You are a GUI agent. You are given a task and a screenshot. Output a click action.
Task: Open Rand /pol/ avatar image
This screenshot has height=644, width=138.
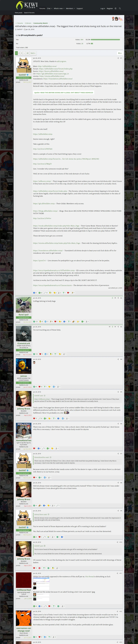click(x=24, y=305)
